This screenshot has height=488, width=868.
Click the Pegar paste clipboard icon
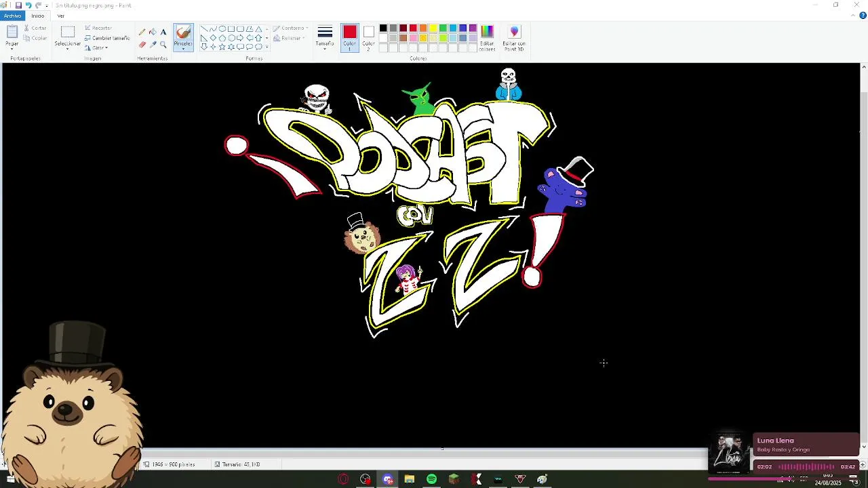click(12, 32)
